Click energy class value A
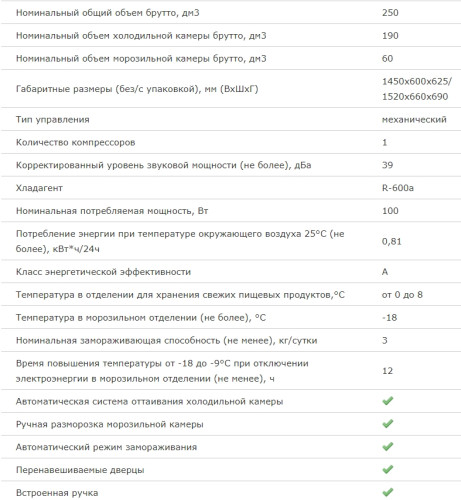The width and height of the screenshot is (461, 500). click(x=385, y=272)
